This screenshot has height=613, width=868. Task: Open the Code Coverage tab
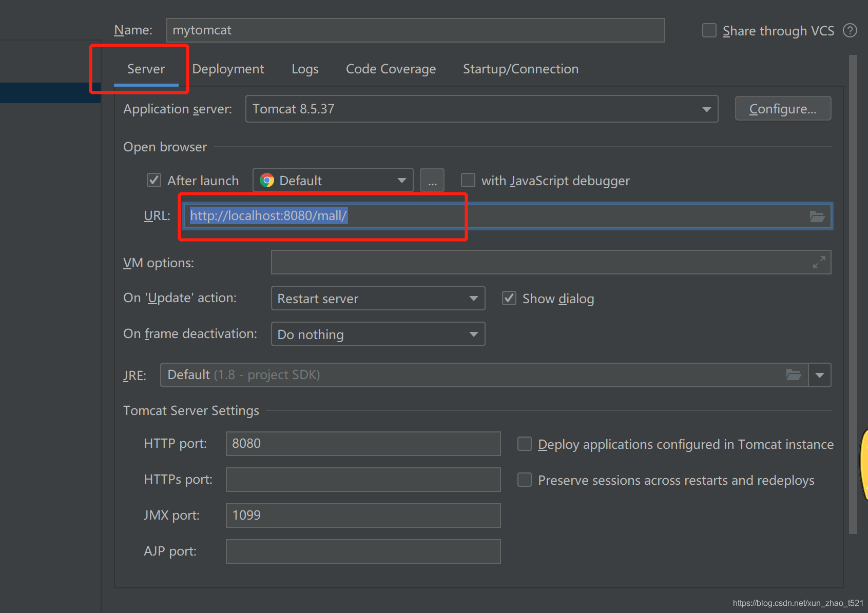391,69
